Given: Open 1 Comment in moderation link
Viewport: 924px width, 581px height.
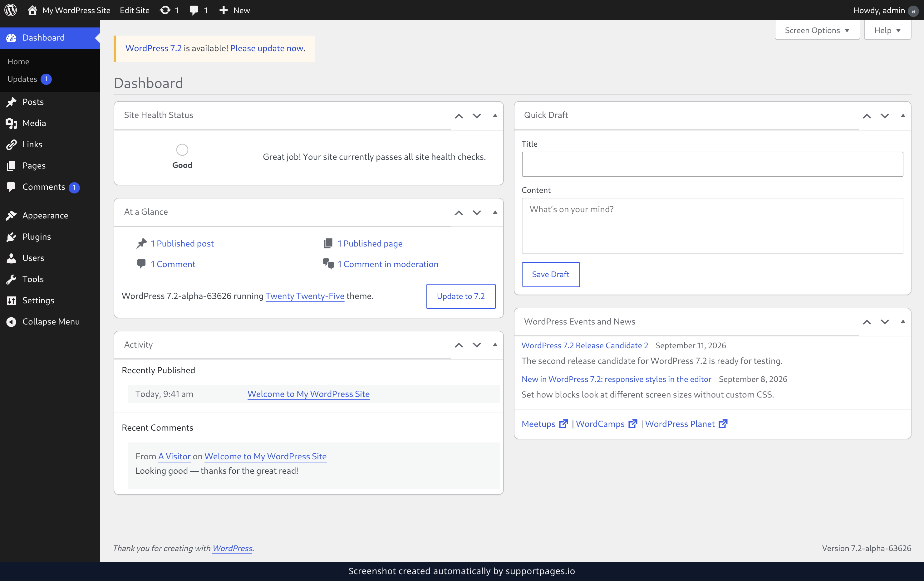Looking at the screenshot, I should click(x=388, y=264).
